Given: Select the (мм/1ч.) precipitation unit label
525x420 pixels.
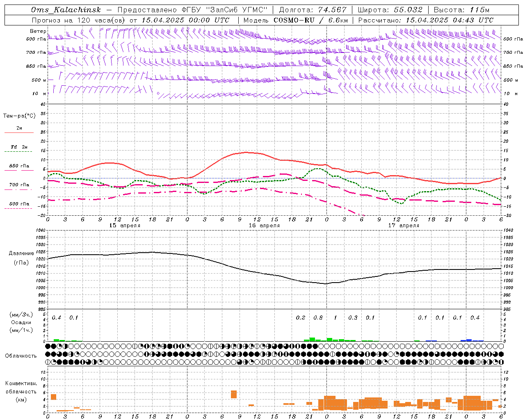Looking at the screenshot, I should [x=21, y=330].
